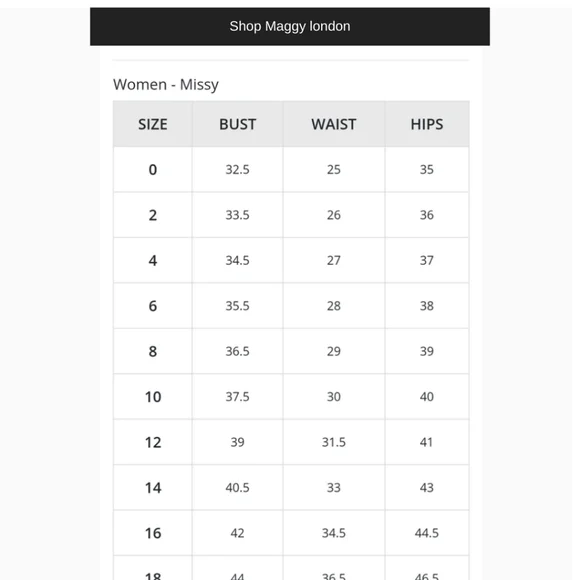This screenshot has width=580, height=580.
Task: Click hips value 44.5 cell
Action: [427, 533]
